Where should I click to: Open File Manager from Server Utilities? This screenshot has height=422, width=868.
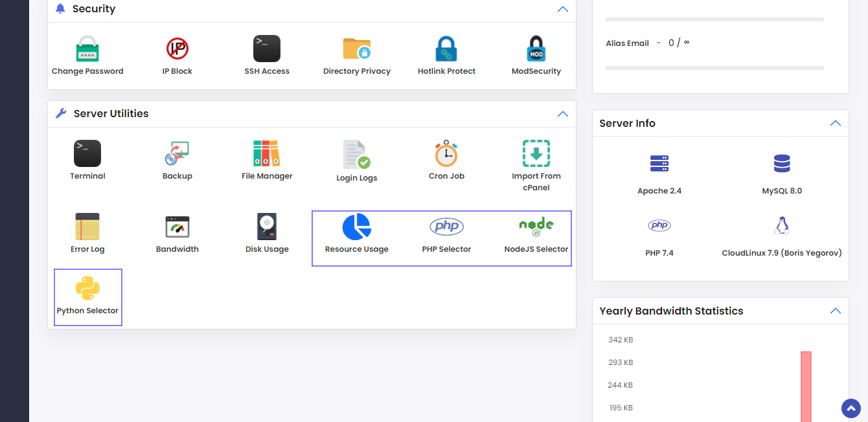[266, 154]
